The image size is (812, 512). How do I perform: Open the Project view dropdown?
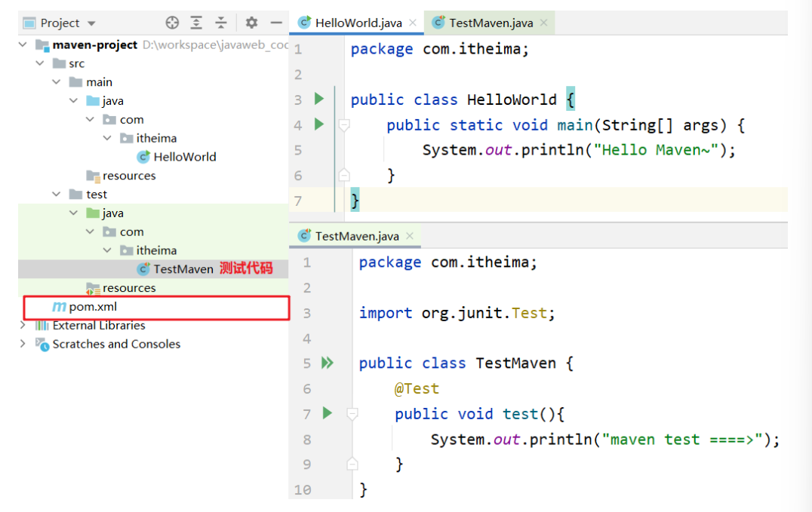[91, 23]
